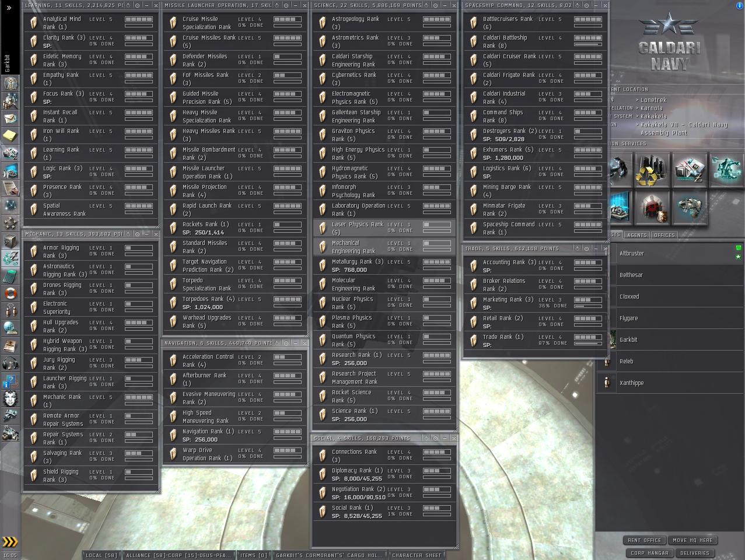This screenshot has height=560, width=745.
Task: Open the market screen sidebar icon
Action: [11, 153]
